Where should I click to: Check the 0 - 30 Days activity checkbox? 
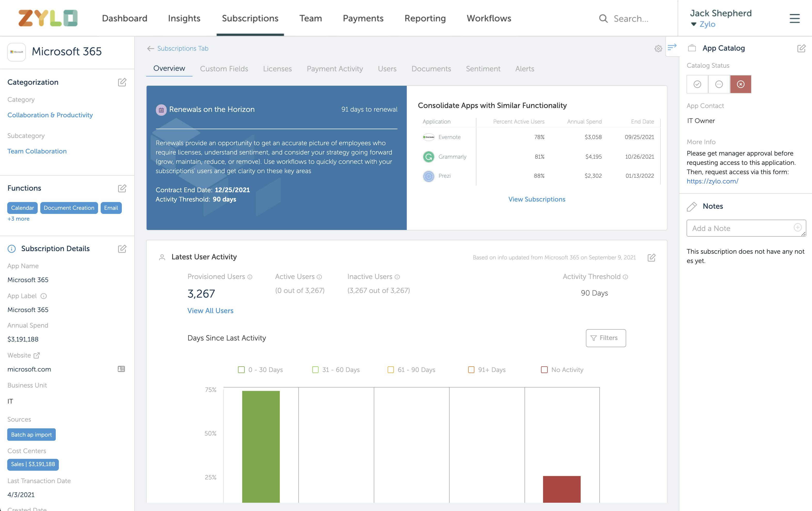click(x=242, y=370)
